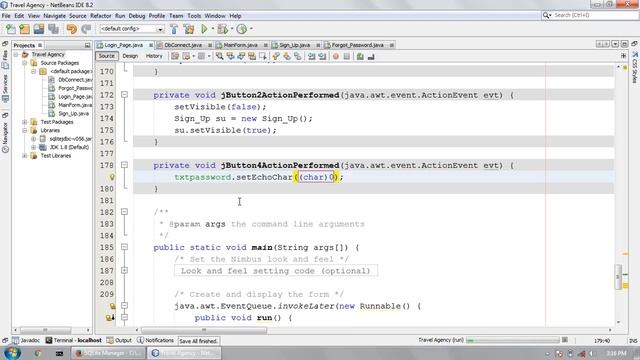
Task: Collapse the Source Packages tree node
Action: (x=25, y=63)
